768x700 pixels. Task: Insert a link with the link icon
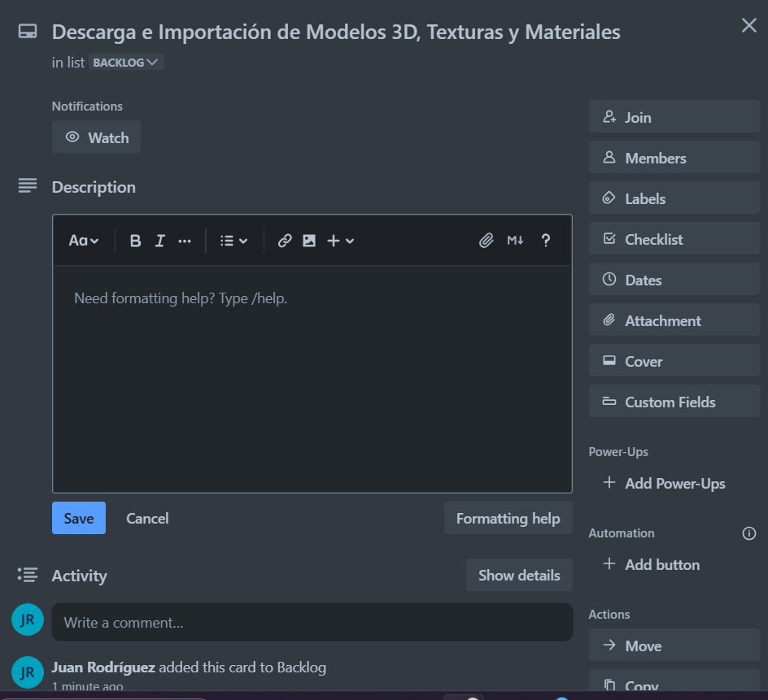pyautogui.click(x=285, y=241)
